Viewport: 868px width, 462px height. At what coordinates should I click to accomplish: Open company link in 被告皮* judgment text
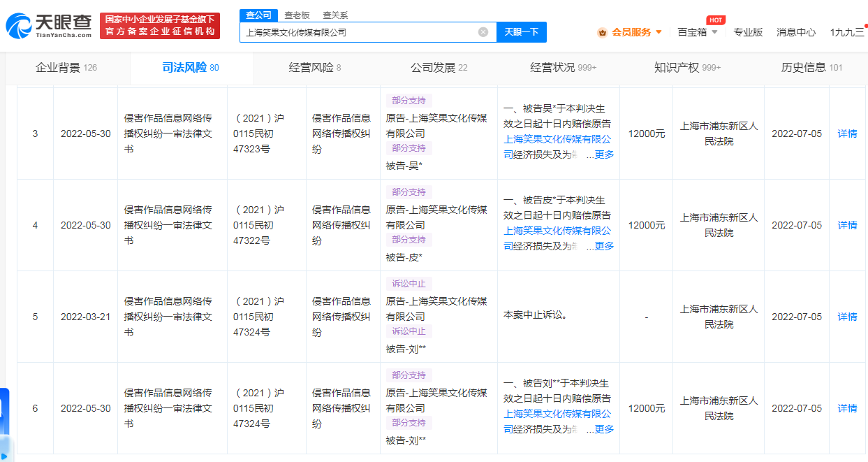557,231
